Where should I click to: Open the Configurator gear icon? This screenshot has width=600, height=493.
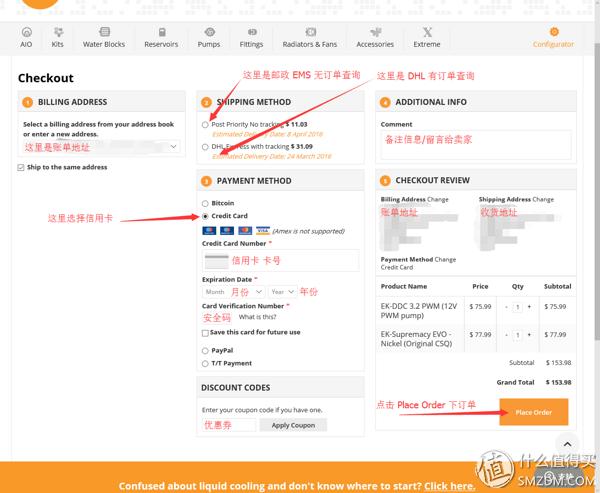coord(554,32)
